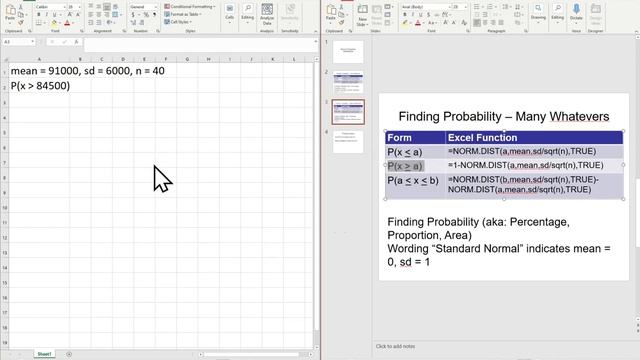Select slide 4 thumbnail
The image size is (640, 360).
348,142
